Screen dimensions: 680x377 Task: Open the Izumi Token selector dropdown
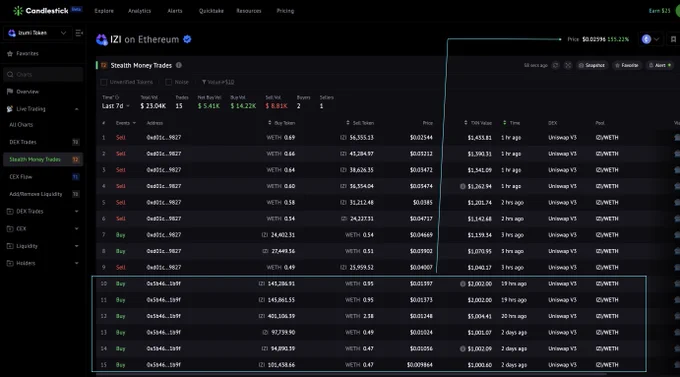37,33
